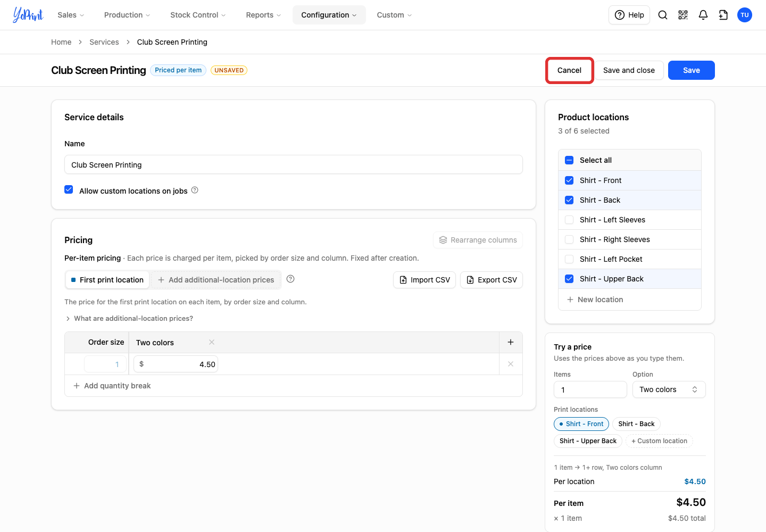Open the Stock Control menu
Image resolution: width=766 pixels, height=532 pixels.
[198, 15]
